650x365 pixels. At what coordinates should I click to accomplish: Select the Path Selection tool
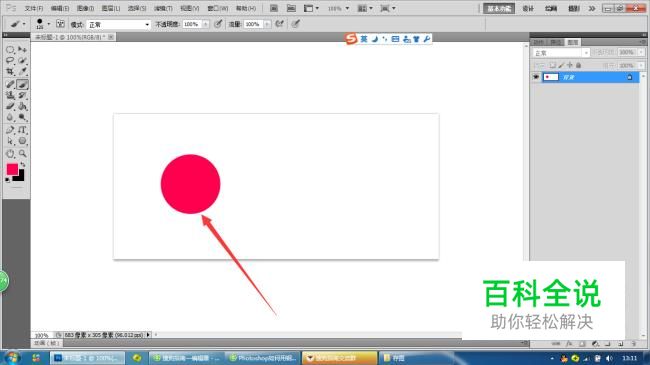(10, 141)
